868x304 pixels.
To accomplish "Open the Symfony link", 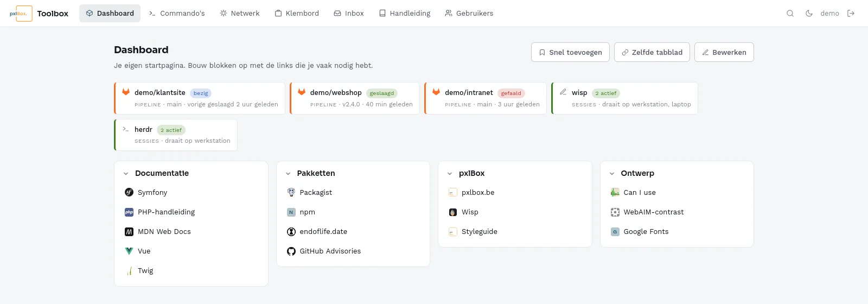I will tap(152, 193).
